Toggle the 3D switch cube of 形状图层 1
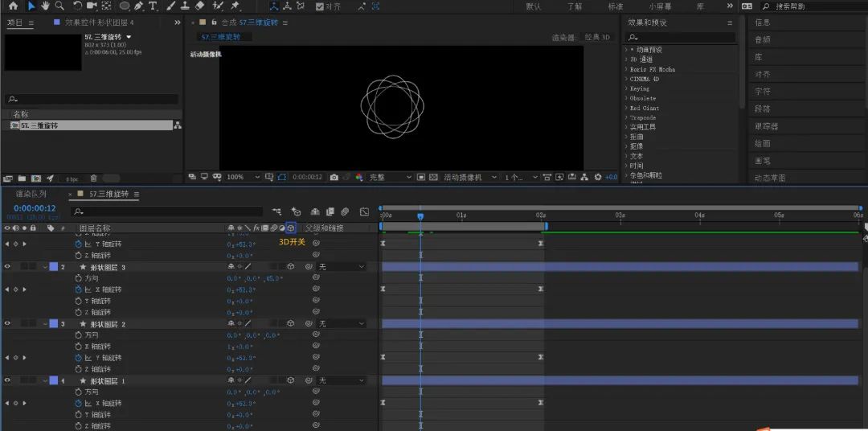The image size is (868, 431). (290, 380)
